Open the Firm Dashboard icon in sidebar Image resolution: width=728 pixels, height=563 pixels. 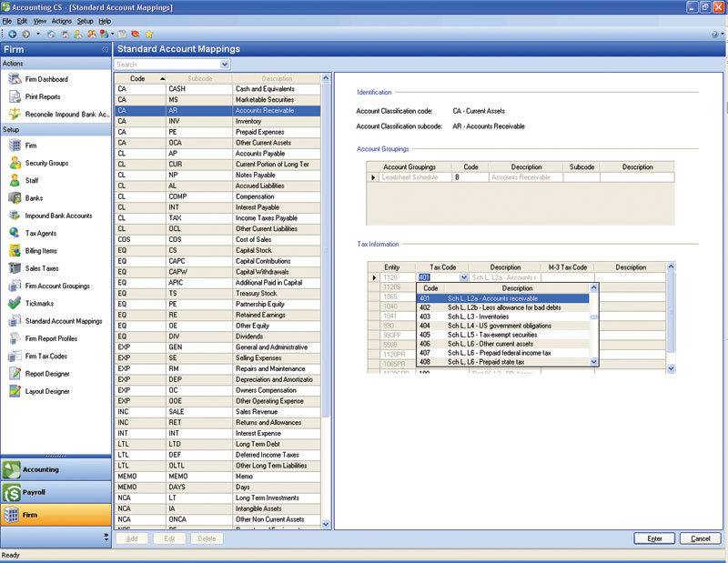tap(14, 79)
